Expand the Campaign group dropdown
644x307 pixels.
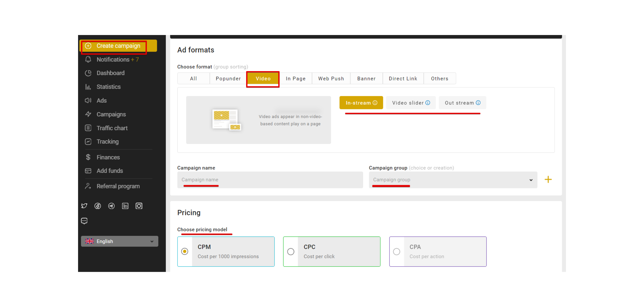pyautogui.click(x=453, y=180)
